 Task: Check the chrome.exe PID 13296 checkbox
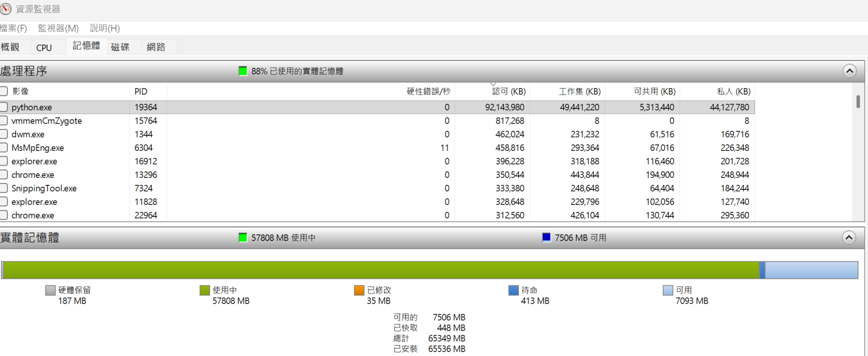coord(3,174)
